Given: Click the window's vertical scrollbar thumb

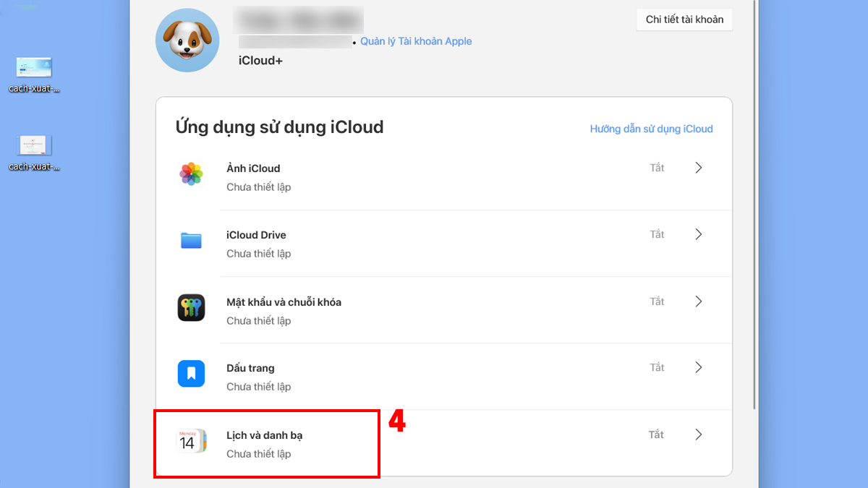Looking at the screenshot, I should (x=754, y=206).
